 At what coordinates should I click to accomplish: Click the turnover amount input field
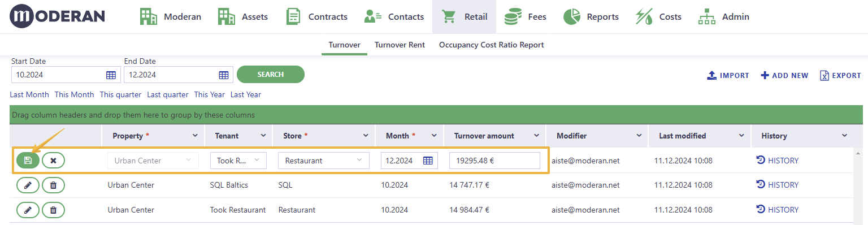pyautogui.click(x=495, y=161)
